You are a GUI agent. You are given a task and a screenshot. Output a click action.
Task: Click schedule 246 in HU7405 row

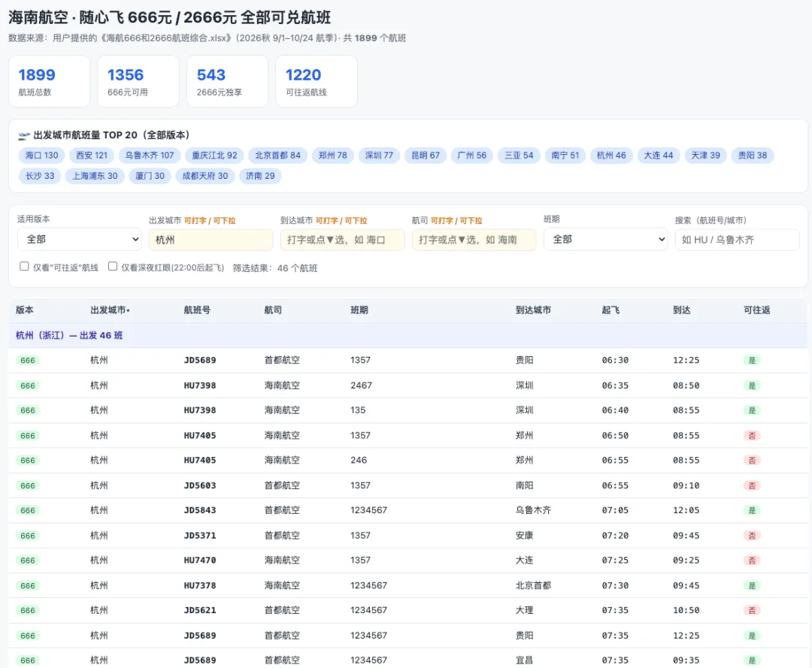[x=359, y=460]
